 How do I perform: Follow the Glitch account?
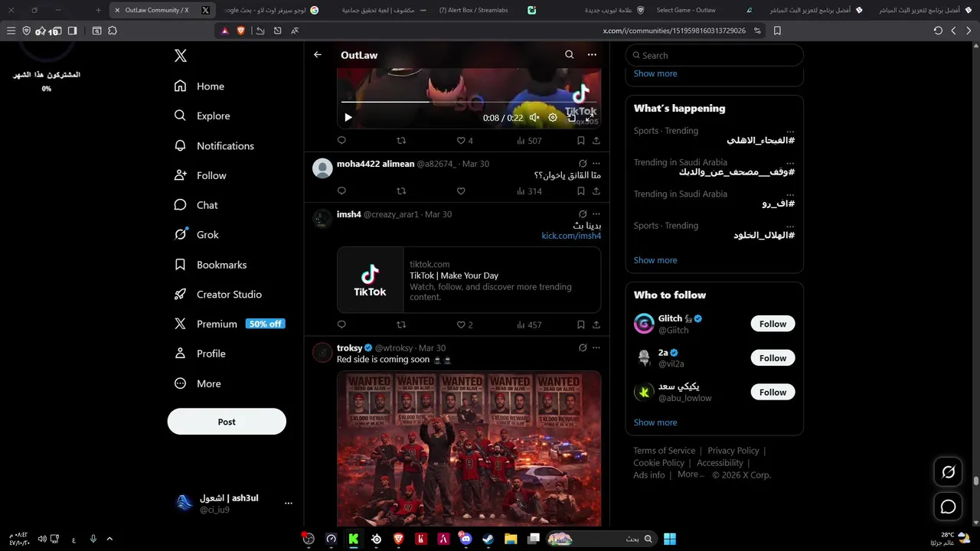coord(773,324)
